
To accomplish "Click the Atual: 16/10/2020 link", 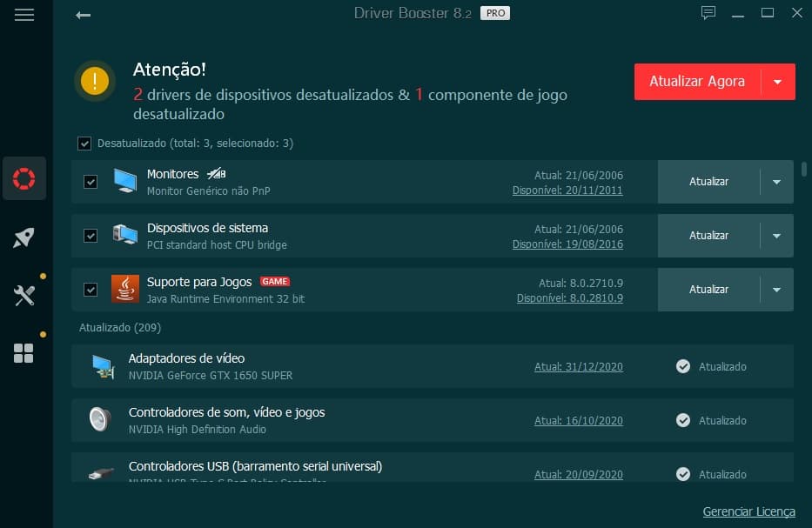I will 579,421.
